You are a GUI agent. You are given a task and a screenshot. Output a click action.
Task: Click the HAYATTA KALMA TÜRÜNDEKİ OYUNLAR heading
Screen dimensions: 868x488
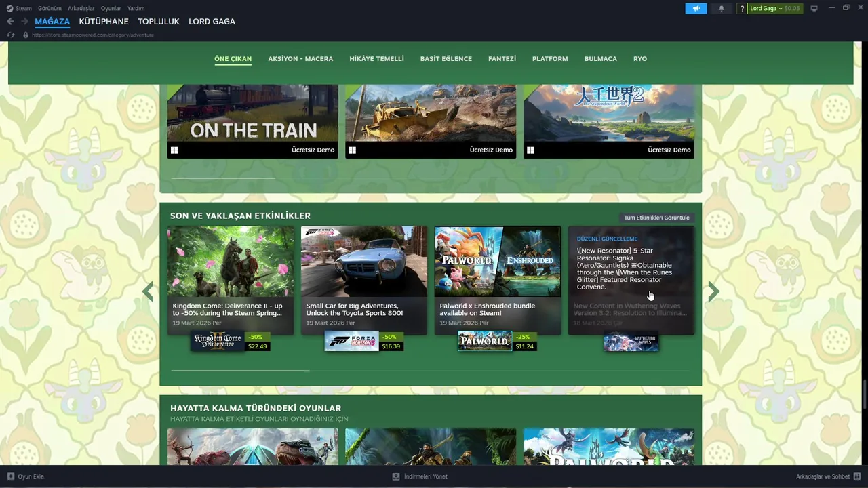(x=256, y=409)
